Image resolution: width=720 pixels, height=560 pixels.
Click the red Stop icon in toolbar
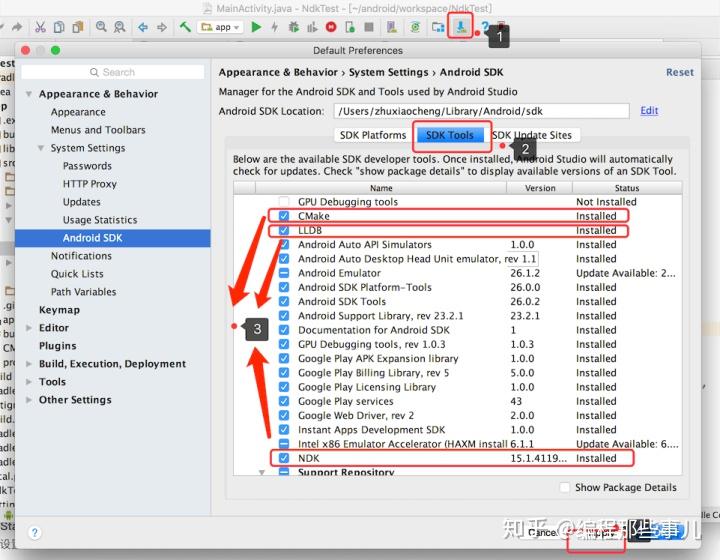(331, 27)
